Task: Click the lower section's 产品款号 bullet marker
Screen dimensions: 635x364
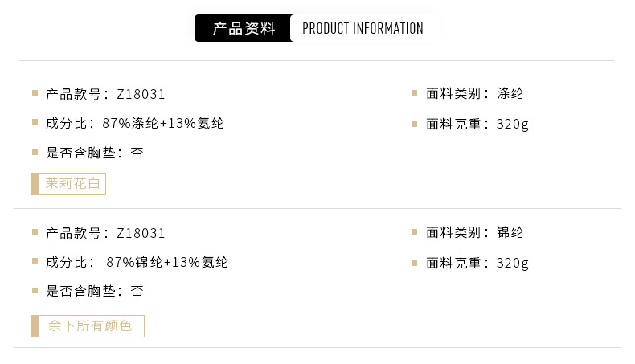Action: 35,233
